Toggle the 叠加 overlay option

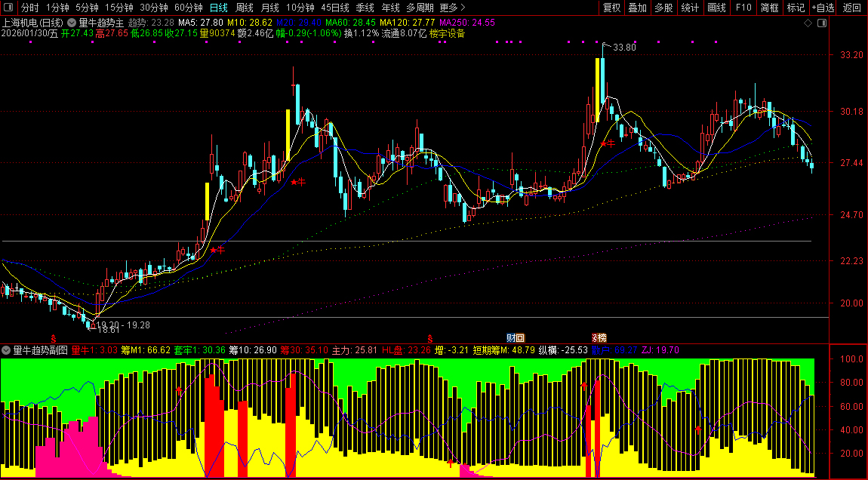(x=638, y=8)
